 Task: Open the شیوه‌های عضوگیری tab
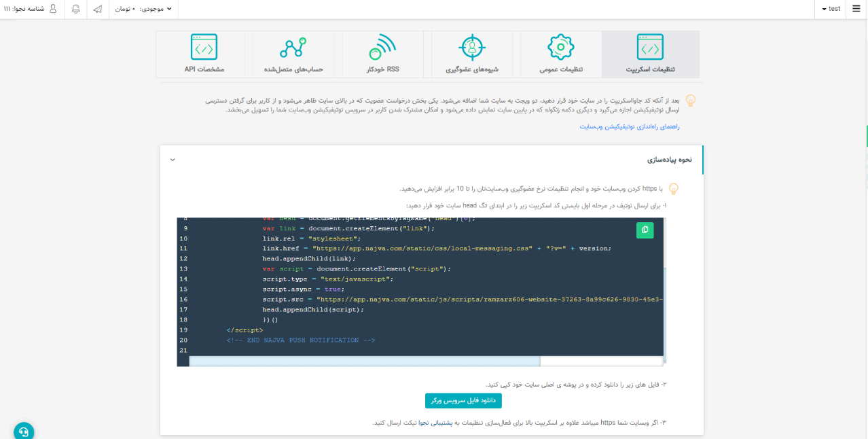pyautogui.click(x=472, y=54)
